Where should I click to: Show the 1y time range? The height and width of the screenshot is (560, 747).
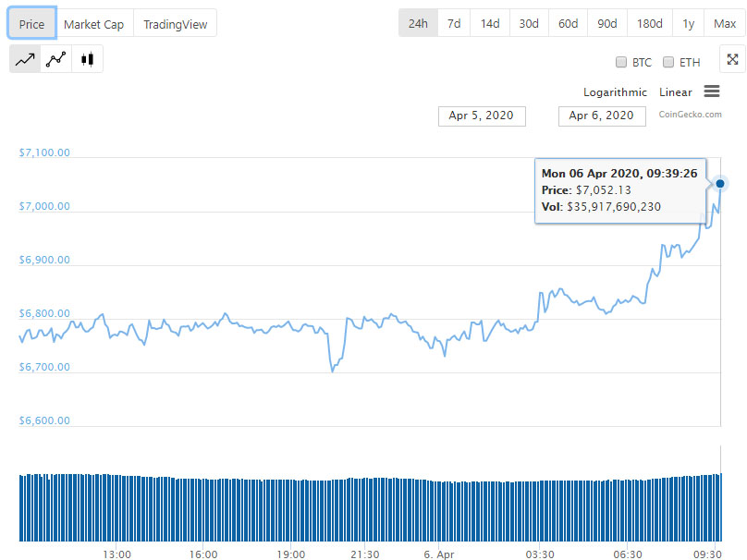[x=688, y=23]
